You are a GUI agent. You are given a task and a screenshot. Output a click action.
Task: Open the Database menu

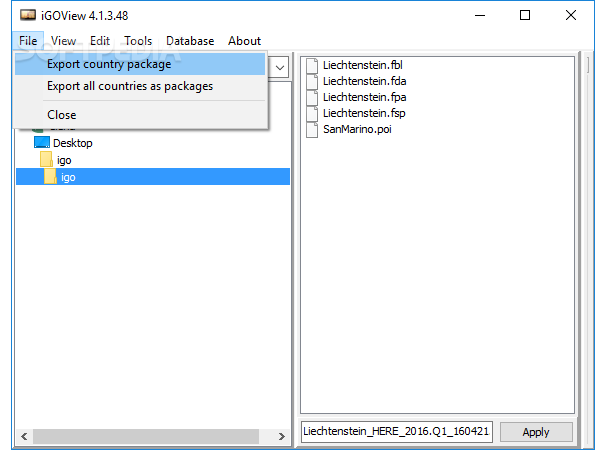tap(190, 41)
